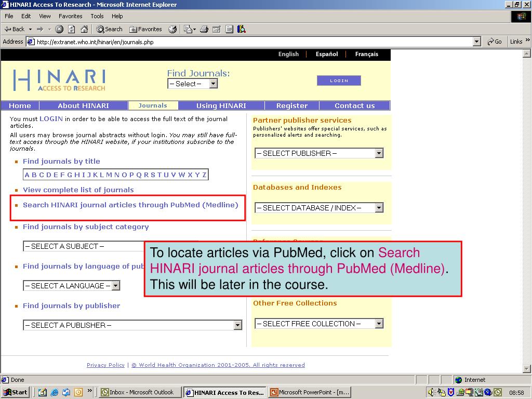Screen dimensions: 532x399
Task: Click View complete list of journals link
Action: point(78,190)
